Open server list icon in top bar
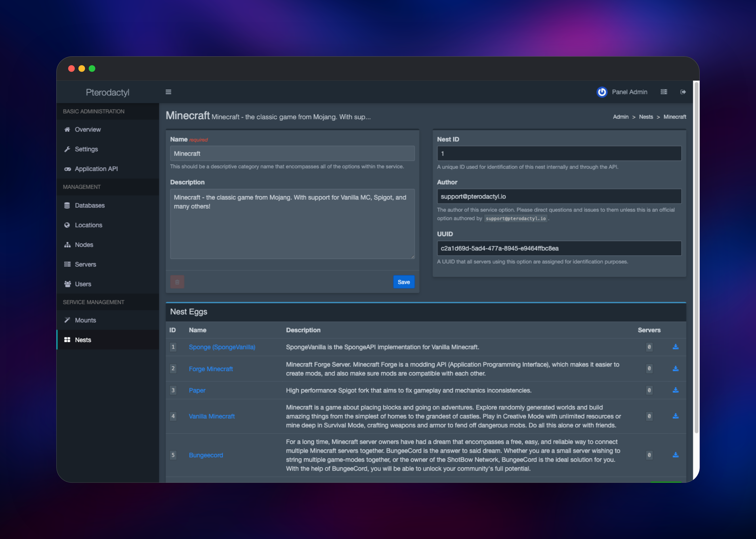This screenshot has width=756, height=539. coord(664,92)
